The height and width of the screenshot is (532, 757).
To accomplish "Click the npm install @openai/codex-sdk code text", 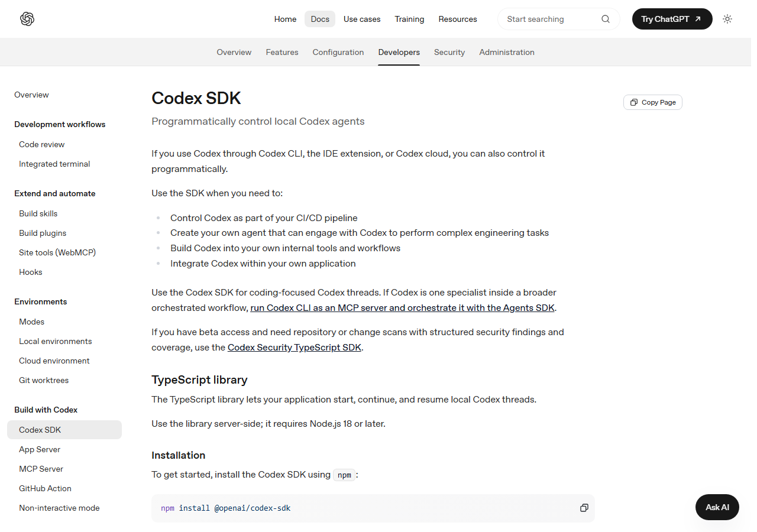I will (226, 508).
